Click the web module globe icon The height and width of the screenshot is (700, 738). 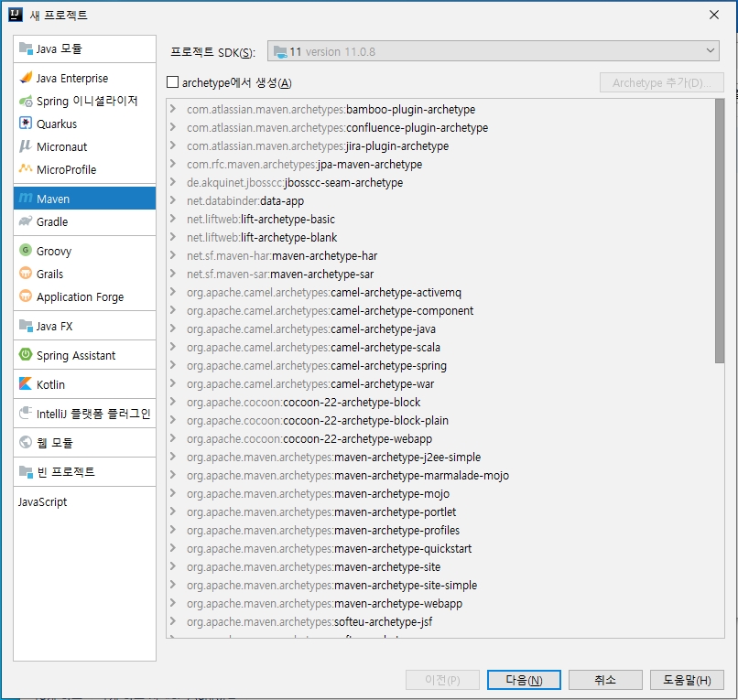pyautogui.click(x=26, y=442)
